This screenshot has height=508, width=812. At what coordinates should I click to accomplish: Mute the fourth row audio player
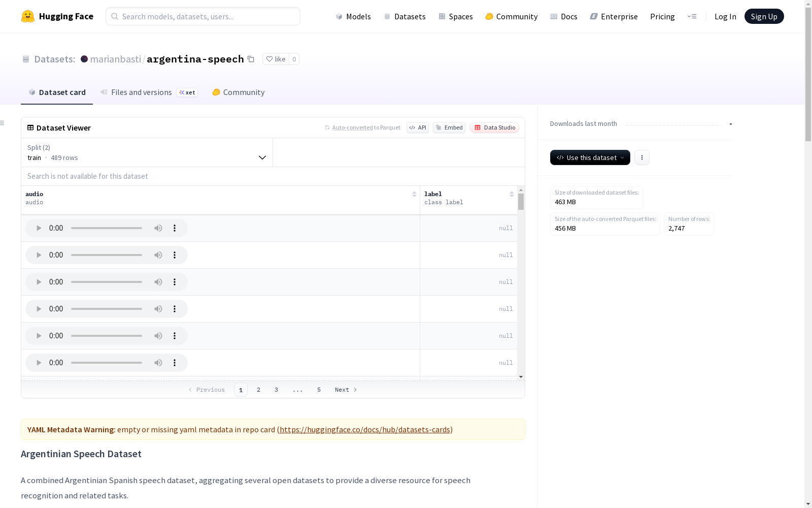pyautogui.click(x=158, y=309)
